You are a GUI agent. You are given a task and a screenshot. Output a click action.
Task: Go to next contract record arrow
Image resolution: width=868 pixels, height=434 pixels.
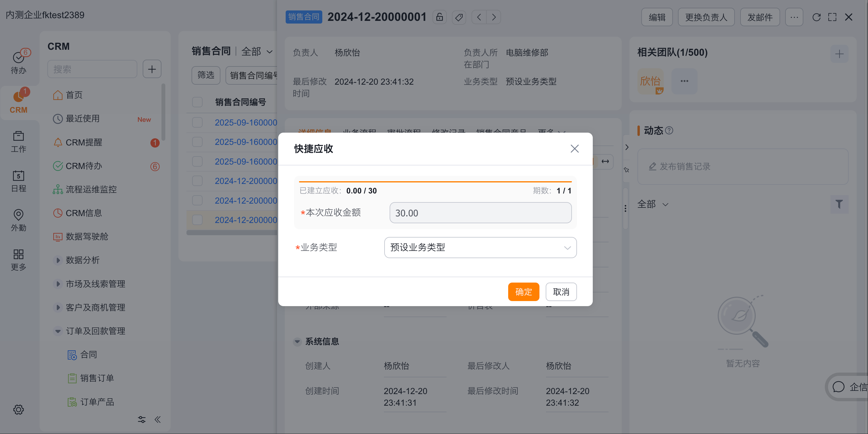[x=494, y=17]
